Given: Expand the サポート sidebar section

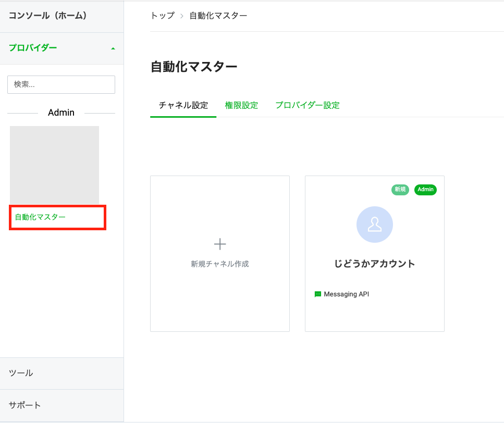Looking at the screenshot, I should pyautogui.click(x=24, y=405).
